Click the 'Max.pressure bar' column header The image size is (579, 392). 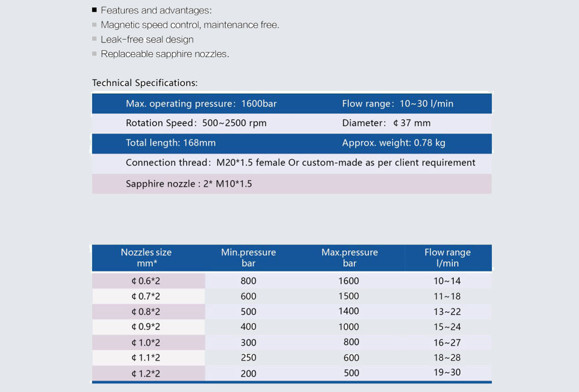coord(349,258)
